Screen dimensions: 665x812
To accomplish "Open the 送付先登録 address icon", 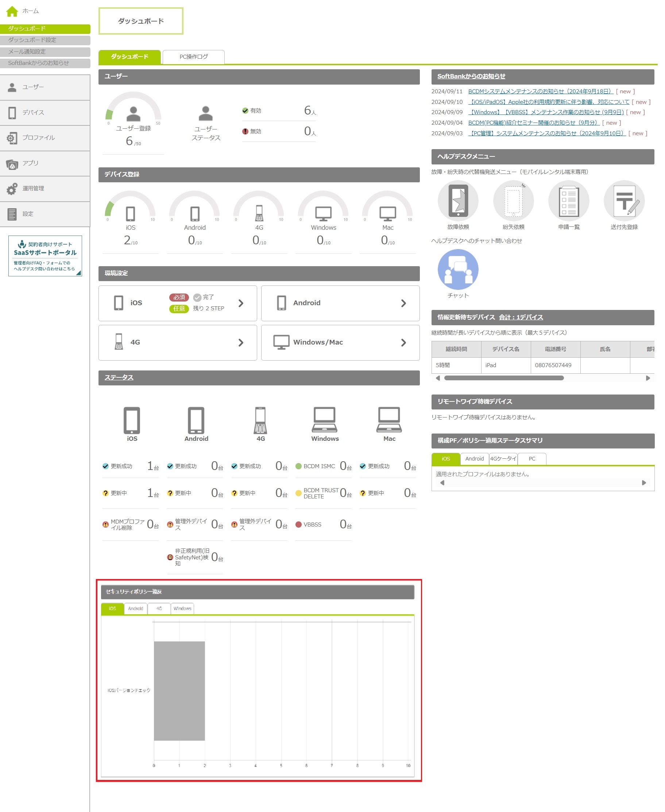I will 624,201.
